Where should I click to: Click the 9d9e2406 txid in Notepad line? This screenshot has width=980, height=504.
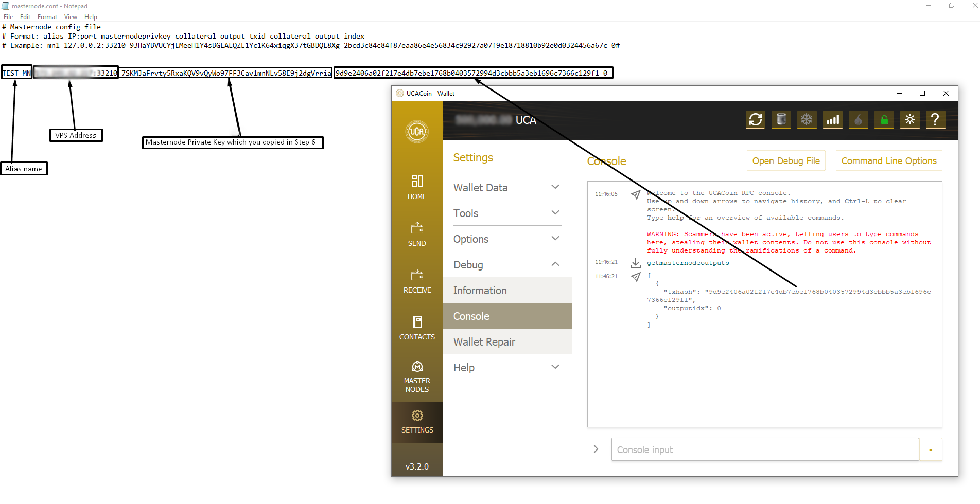467,73
